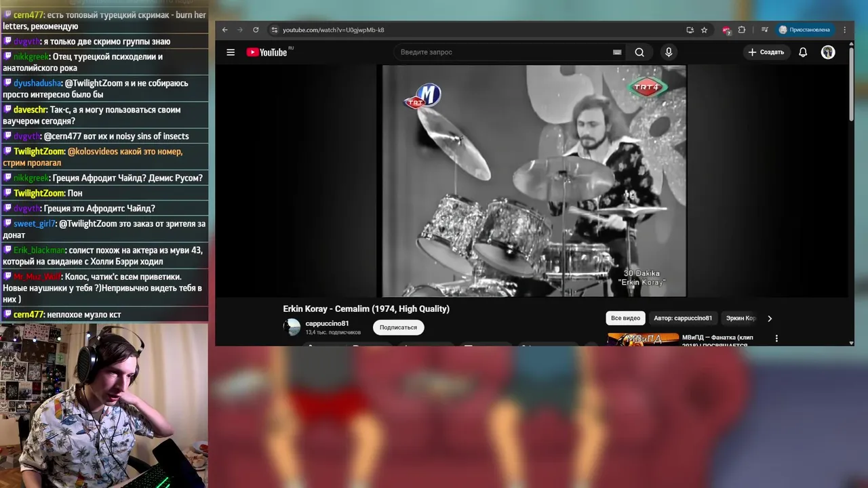Click the install/cast icon in address bar
868x488 pixels.
(x=690, y=30)
